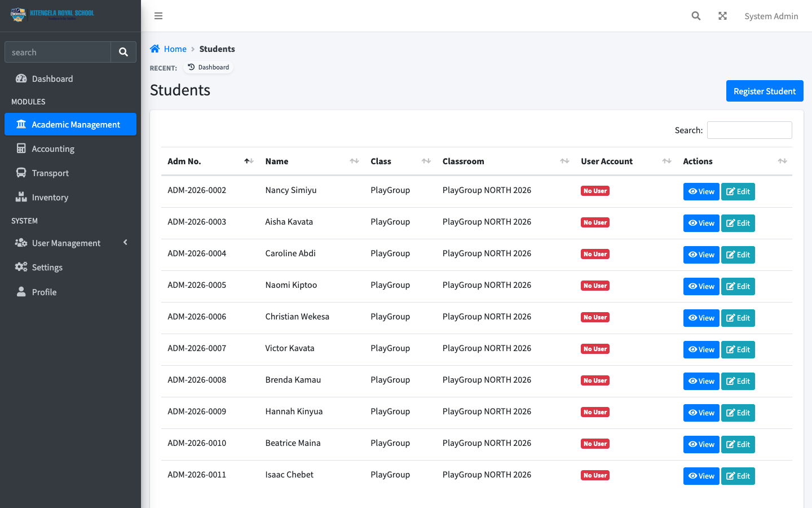This screenshot has height=508, width=812.
Task: Sort table by User Account column
Action: [625, 161]
